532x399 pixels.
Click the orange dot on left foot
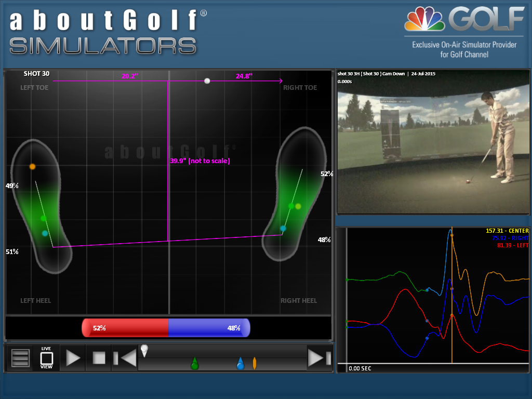(x=32, y=167)
